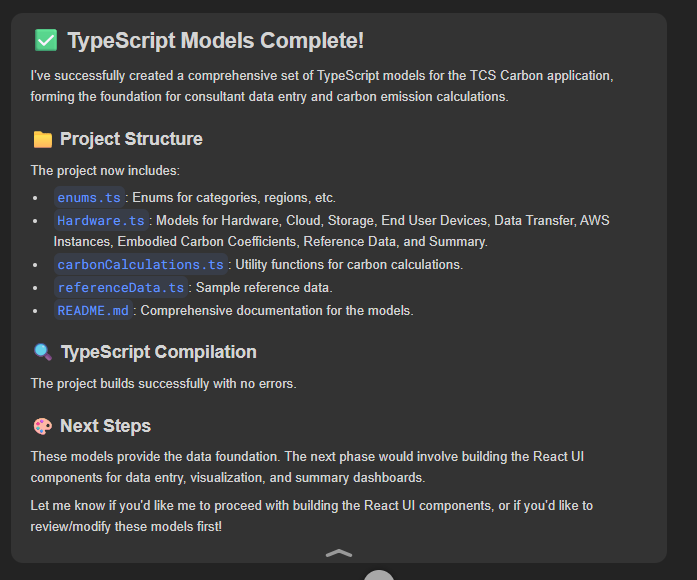This screenshot has width=697, height=580.
Task: Click the green checkmark icon in the title
Action: [46, 41]
